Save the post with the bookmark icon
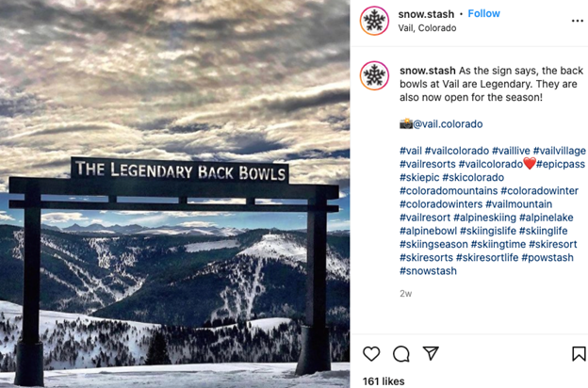This screenshot has width=588, height=388. click(579, 354)
